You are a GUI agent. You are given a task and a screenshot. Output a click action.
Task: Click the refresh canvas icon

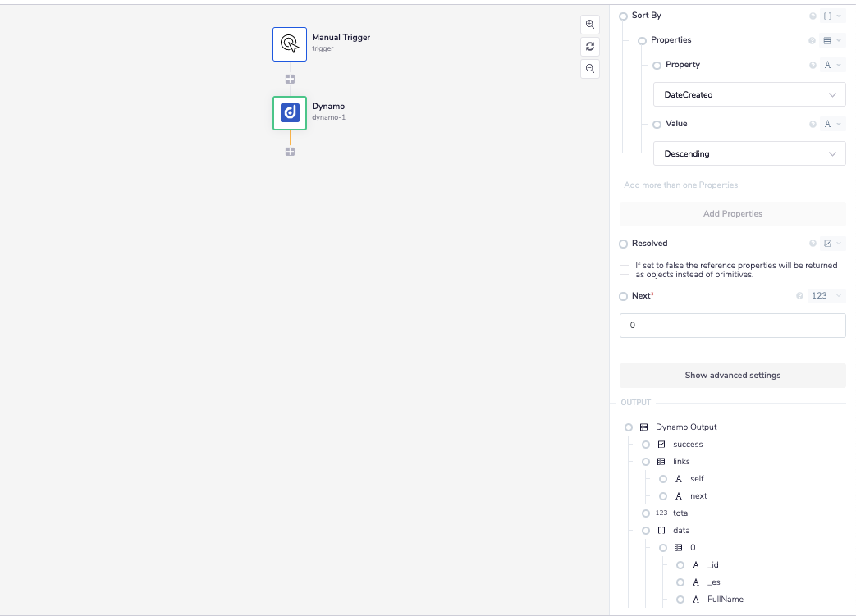tap(589, 47)
